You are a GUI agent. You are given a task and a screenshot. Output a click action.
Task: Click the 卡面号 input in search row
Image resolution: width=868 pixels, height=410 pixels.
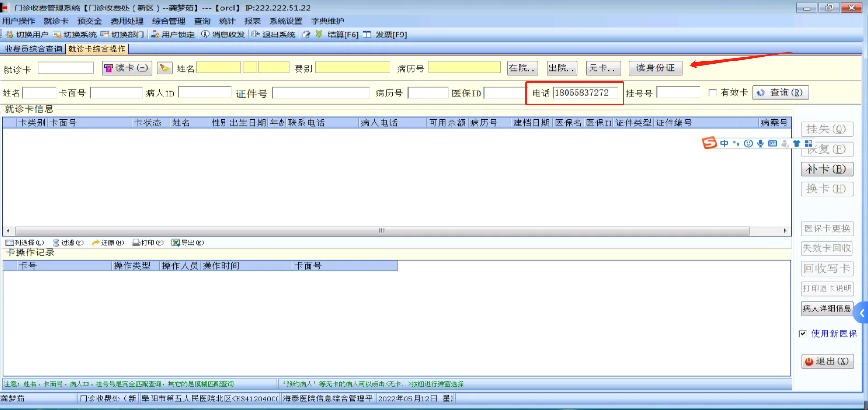pyautogui.click(x=116, y=93)
